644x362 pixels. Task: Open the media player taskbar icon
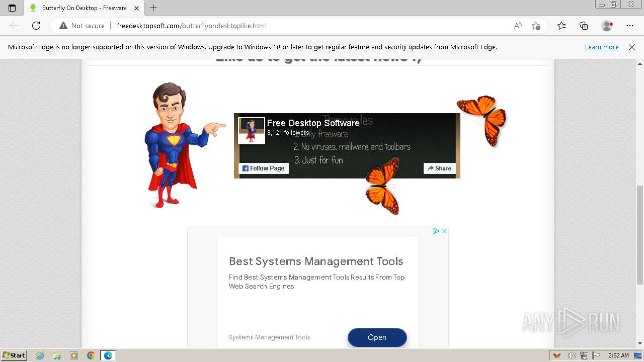[74, 355]
